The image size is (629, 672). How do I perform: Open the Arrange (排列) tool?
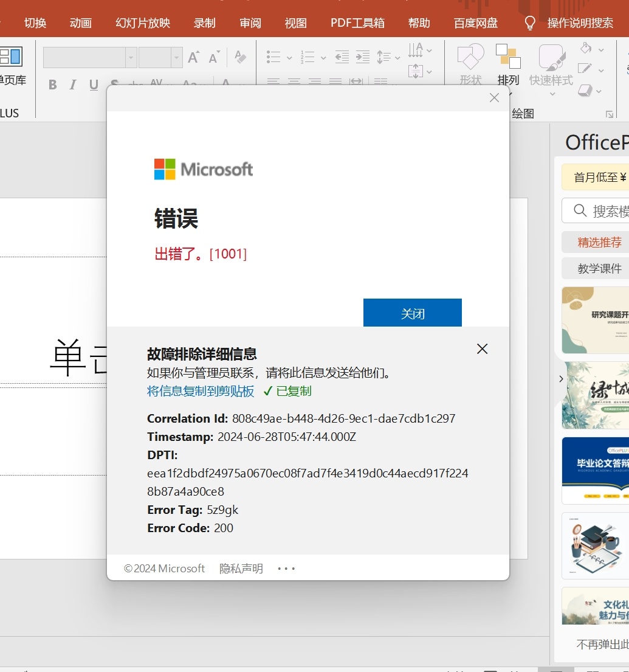pyautogui.click(x=508, y=64)
